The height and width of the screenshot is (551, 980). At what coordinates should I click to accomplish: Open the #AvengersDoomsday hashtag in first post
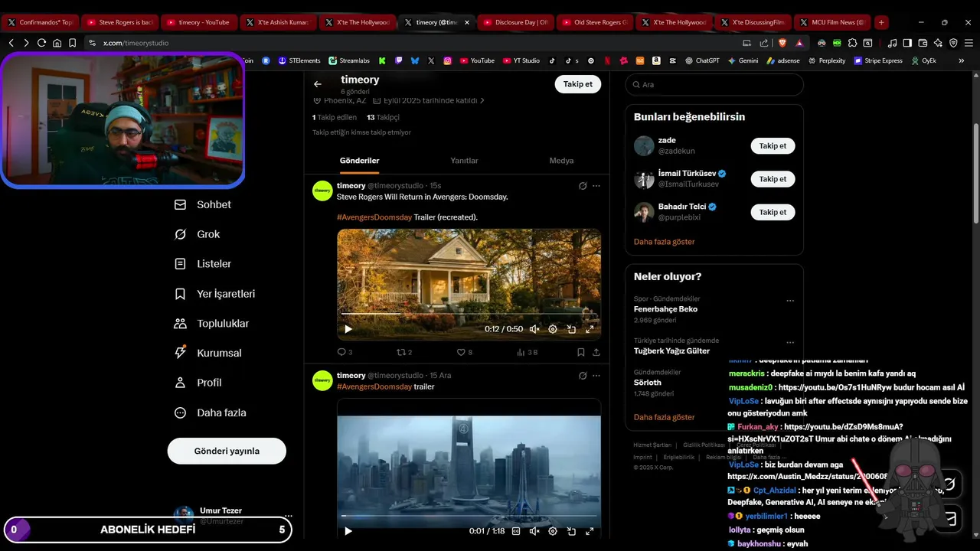coord(374,217)
